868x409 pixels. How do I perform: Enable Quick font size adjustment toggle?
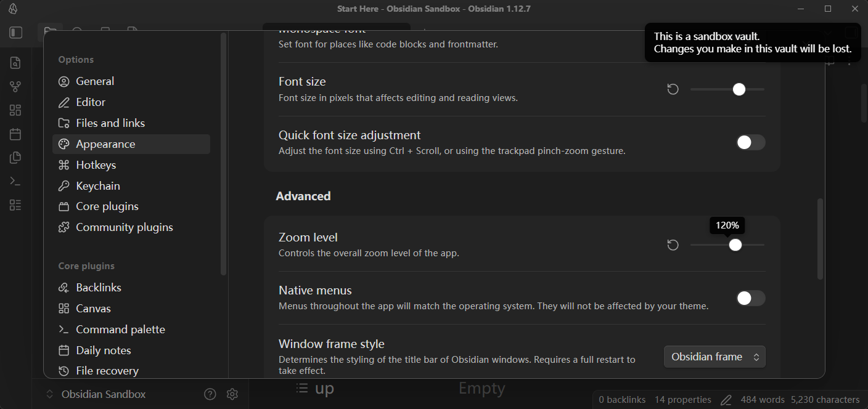750,142
